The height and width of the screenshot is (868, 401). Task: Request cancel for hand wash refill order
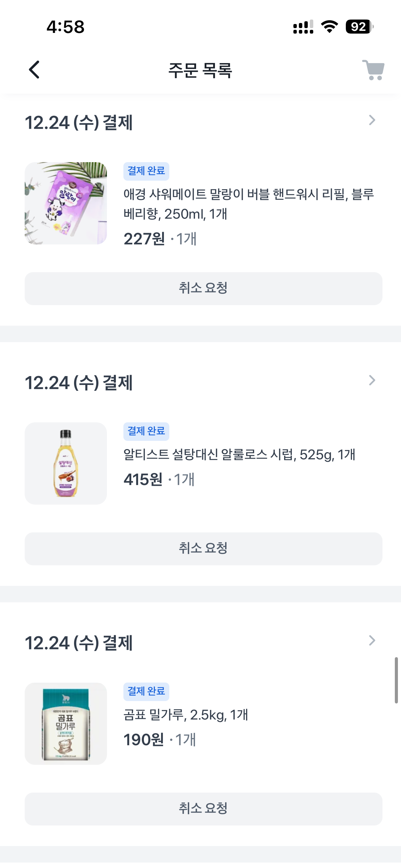coord(203,289)
